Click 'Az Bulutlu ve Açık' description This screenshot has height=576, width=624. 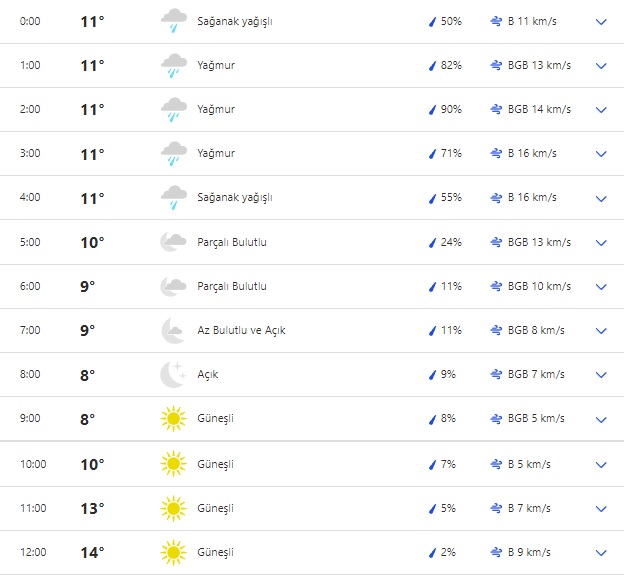pyautogui.click(x=241, y=330)
